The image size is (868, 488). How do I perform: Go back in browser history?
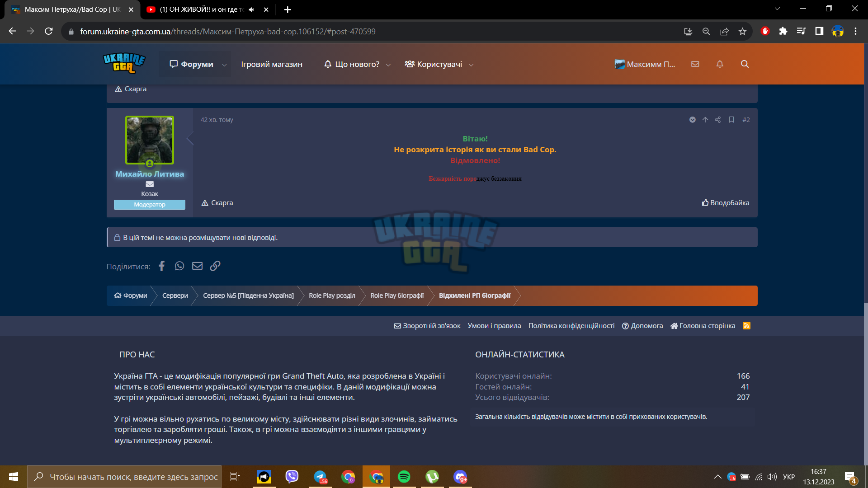pyautogui.click(x=12, y=31)
